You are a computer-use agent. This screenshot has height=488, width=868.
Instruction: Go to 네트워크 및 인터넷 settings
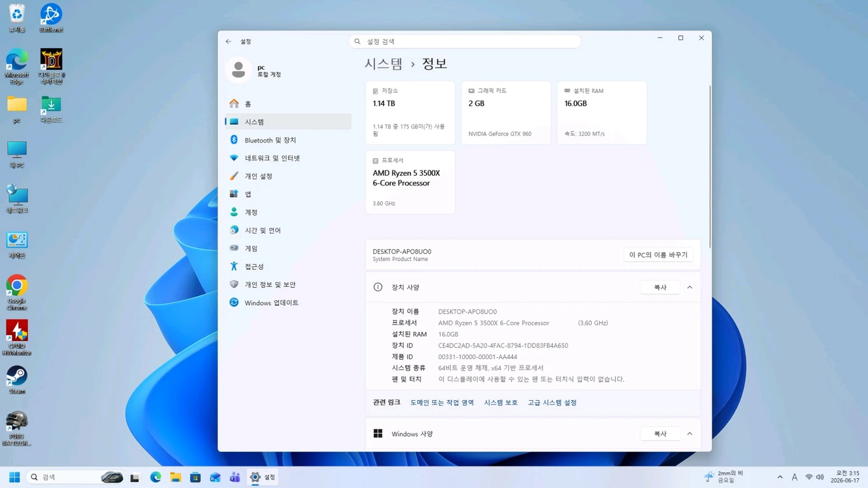tap(288, 158)
